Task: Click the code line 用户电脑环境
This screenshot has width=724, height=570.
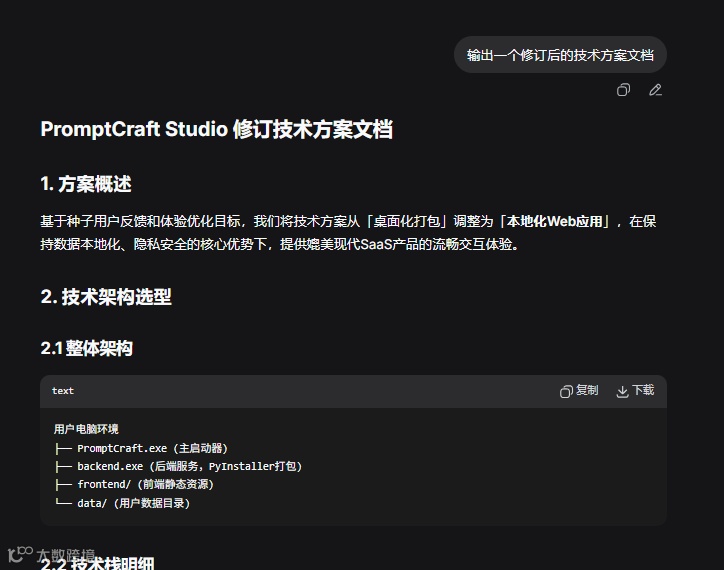Action: (x=86, y=429)
